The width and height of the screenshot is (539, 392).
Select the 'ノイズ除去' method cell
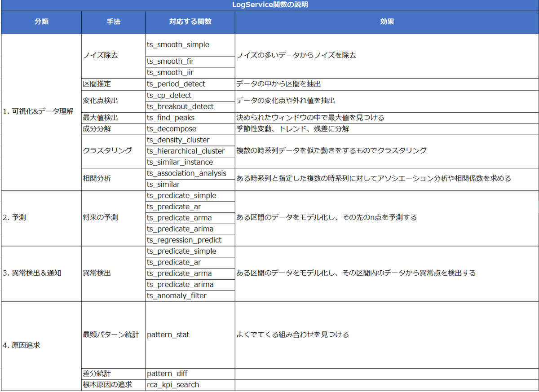pos(113,56)
